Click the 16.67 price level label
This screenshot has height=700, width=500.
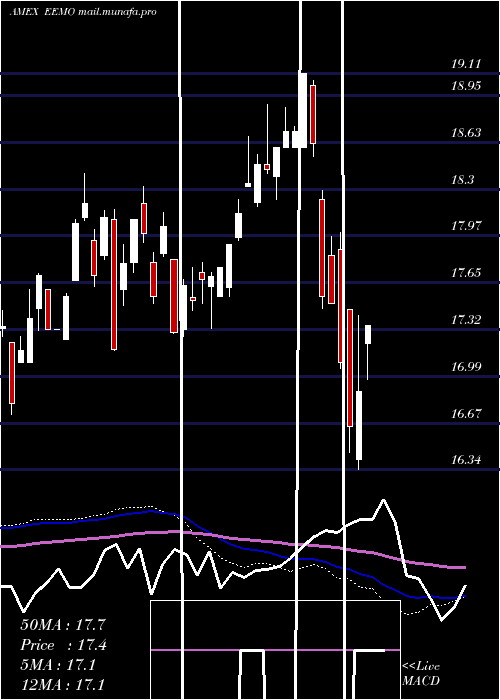(x=466, y=414)
